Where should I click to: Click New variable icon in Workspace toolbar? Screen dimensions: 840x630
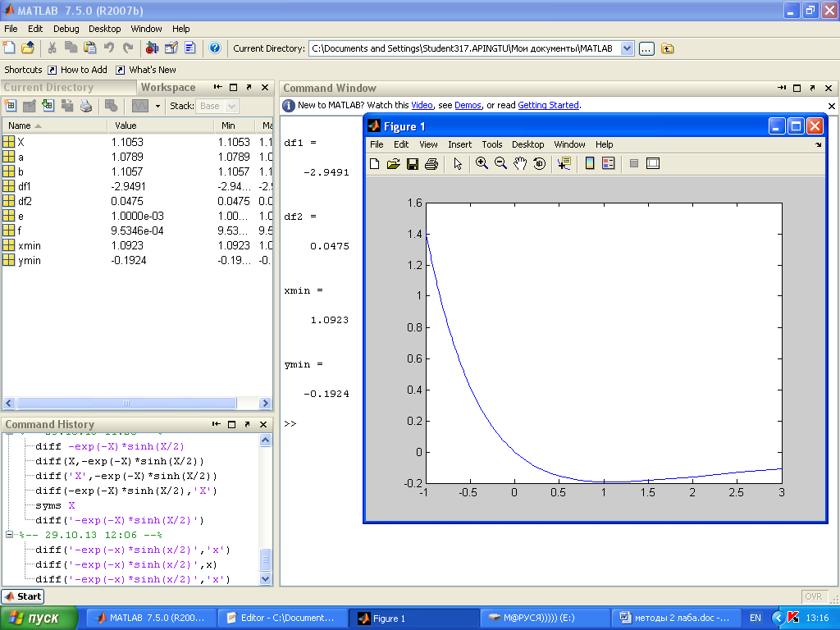coord(10,106)
